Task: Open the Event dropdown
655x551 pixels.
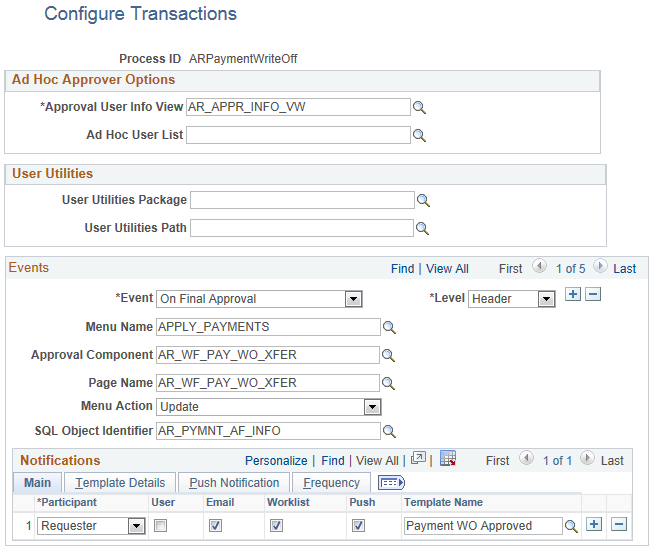Action: coord(352,299)
